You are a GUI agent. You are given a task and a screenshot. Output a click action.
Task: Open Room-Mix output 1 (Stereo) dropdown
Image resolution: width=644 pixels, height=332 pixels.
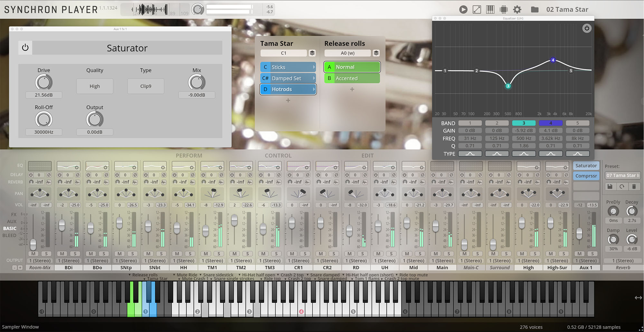(40, 261)
